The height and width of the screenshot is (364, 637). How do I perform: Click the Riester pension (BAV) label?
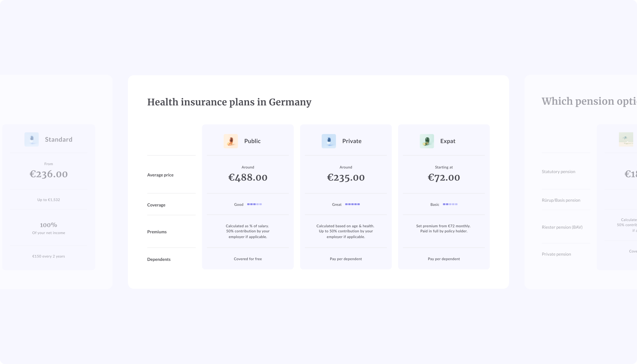[562, 227]
